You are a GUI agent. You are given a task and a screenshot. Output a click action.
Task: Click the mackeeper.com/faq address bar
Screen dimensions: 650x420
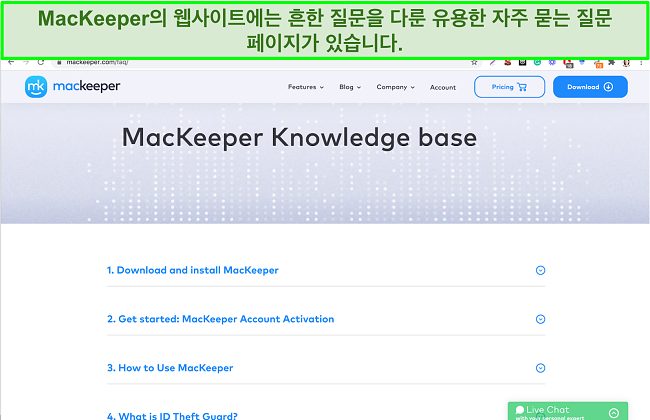tap(265, 63)
